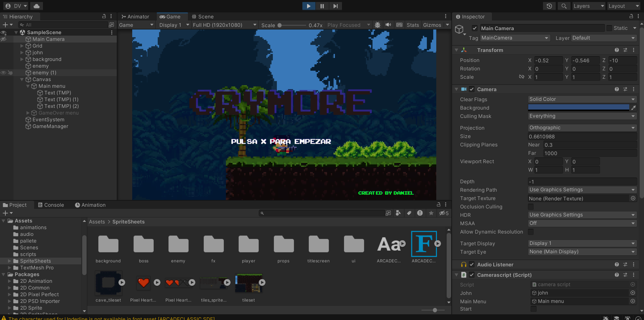Open the Camera Background color swatch
Image resolution: width=644 pixels, height=320 pixels.
pos(579,108)
